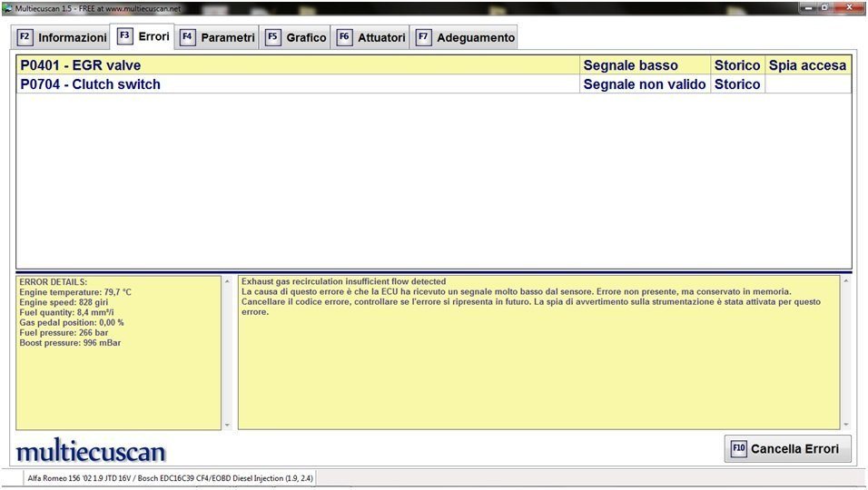The image size is (868, 490).
Task: Click the Exhaust gas recirculation insufficient flow text
Action: [x=343, y=281]
